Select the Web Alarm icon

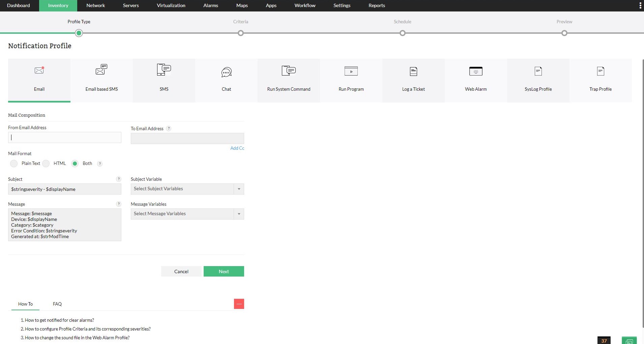(x=476, y=71)
